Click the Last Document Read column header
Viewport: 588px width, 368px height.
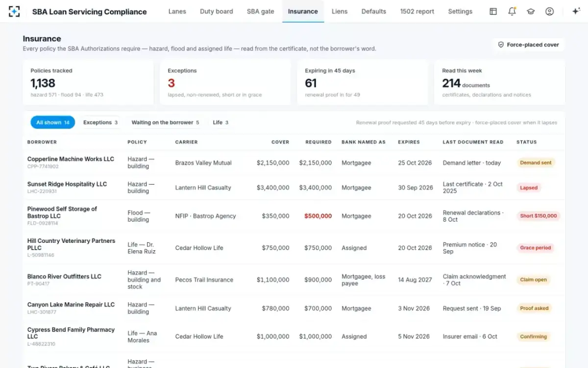pos(473,142)
